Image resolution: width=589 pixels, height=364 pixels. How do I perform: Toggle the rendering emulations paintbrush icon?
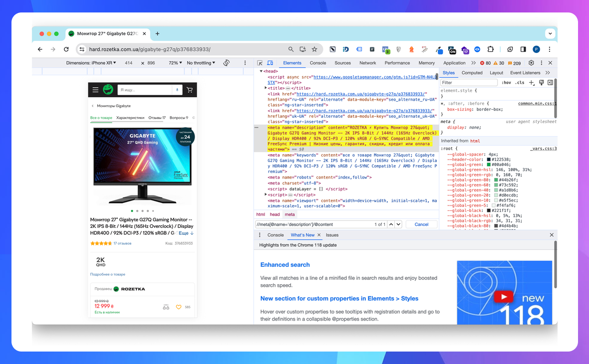click(541, 83)
